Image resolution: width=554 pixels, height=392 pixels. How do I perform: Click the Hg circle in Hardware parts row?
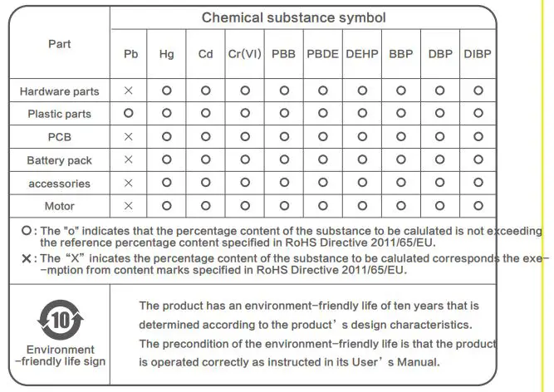[167, 90]
